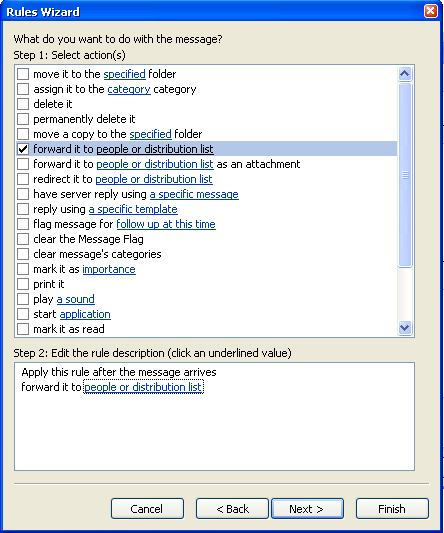Close the Rules Wizard dialog
This screenshot has height=533, width=444.
pos(431,11)
